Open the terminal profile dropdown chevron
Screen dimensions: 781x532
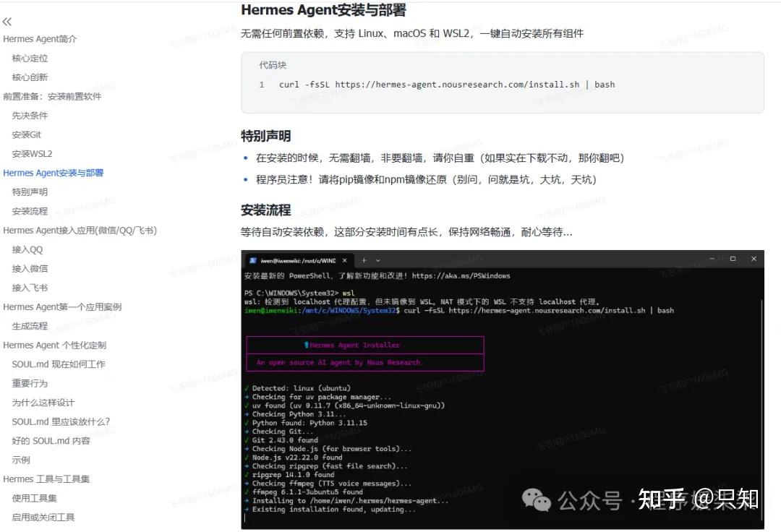[x=378, y=260]
